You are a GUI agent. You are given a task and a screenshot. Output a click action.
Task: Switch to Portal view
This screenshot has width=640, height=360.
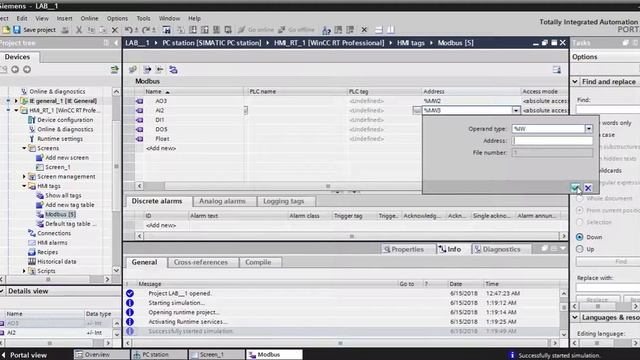(x=24, y=355)
